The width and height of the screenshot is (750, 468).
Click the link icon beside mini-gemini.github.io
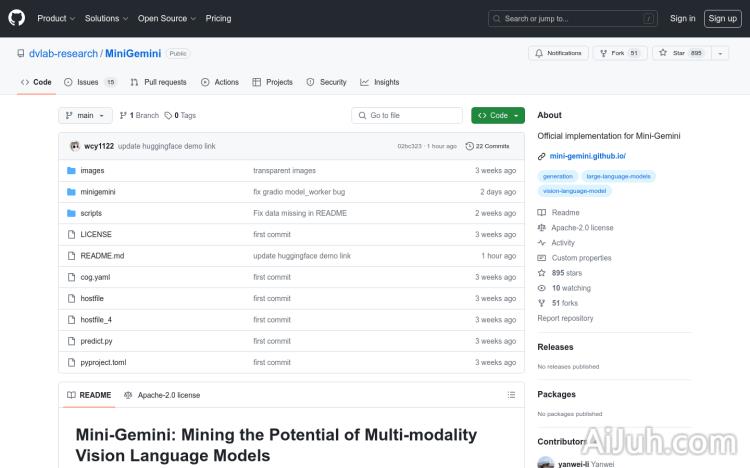click(x=541, y=156)
